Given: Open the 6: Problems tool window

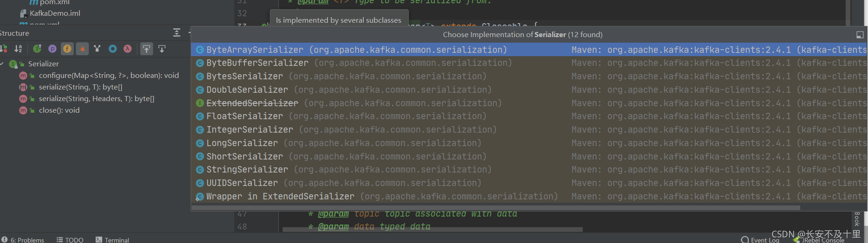Looking at the screenshot, I should (23, 239).
